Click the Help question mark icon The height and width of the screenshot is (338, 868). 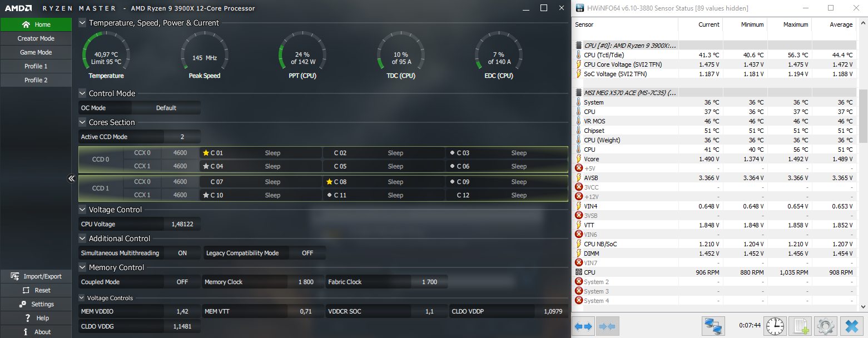click(x=27, y=318)
